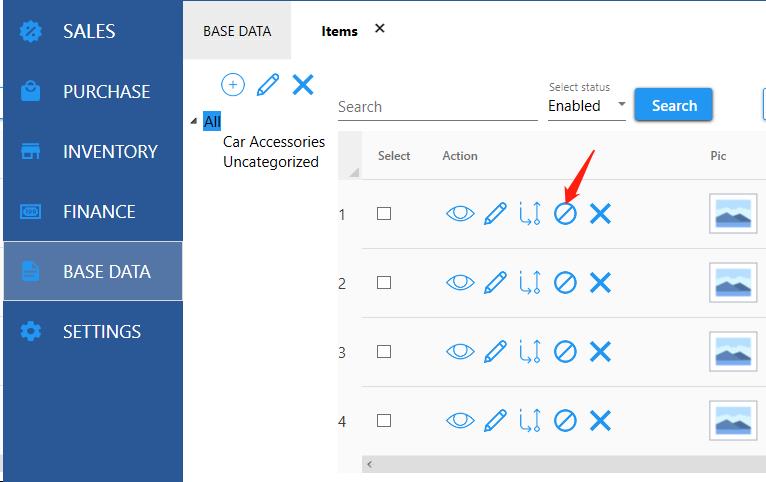Image resolution: width=766 pixels, height=482 pixels.
Task: Check the select box for row 3
Action: pyautogui.click(x=384, y=352)
